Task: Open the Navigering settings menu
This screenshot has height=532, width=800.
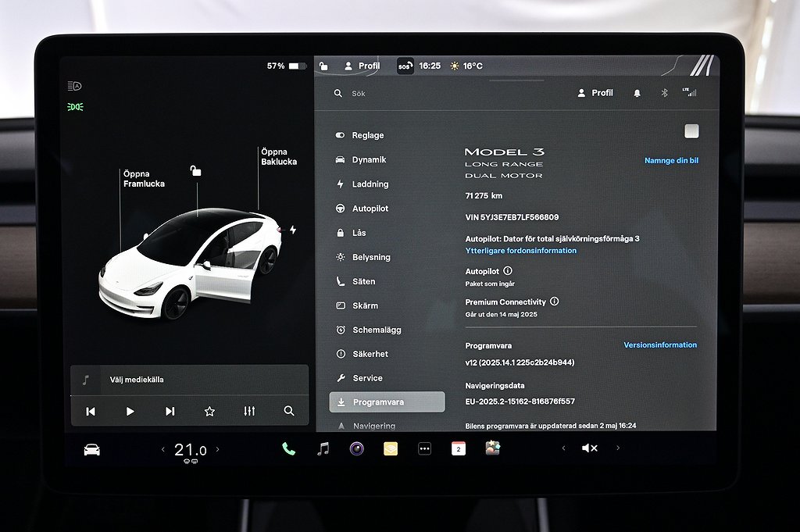Action: point(366,426)
